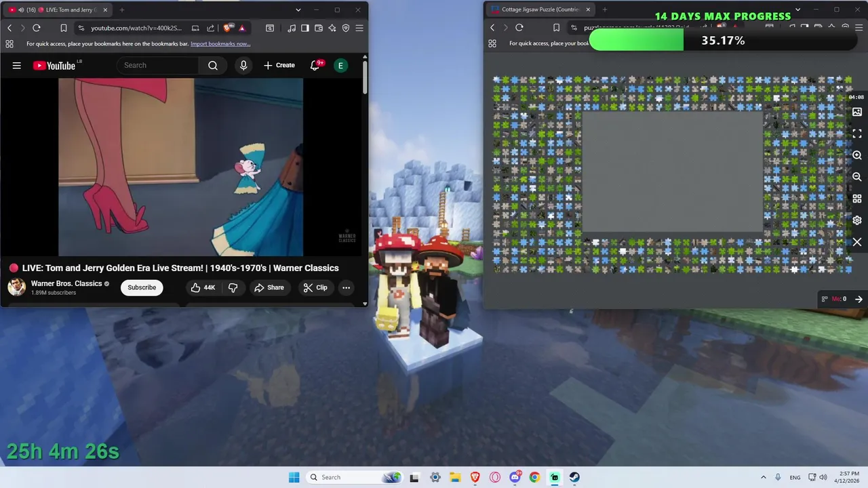Screen dimensions: 868x488
Task: Click the Tom and Jerry video player
Action: pos(180,167)
